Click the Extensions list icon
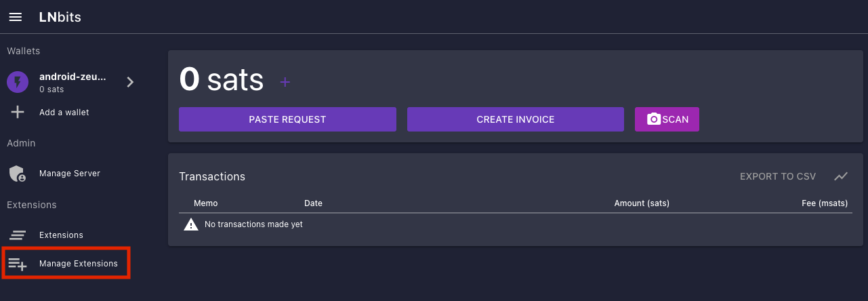The height and width of the screenshot is (301, 868). pyautogui.click(x=18, y=235)
